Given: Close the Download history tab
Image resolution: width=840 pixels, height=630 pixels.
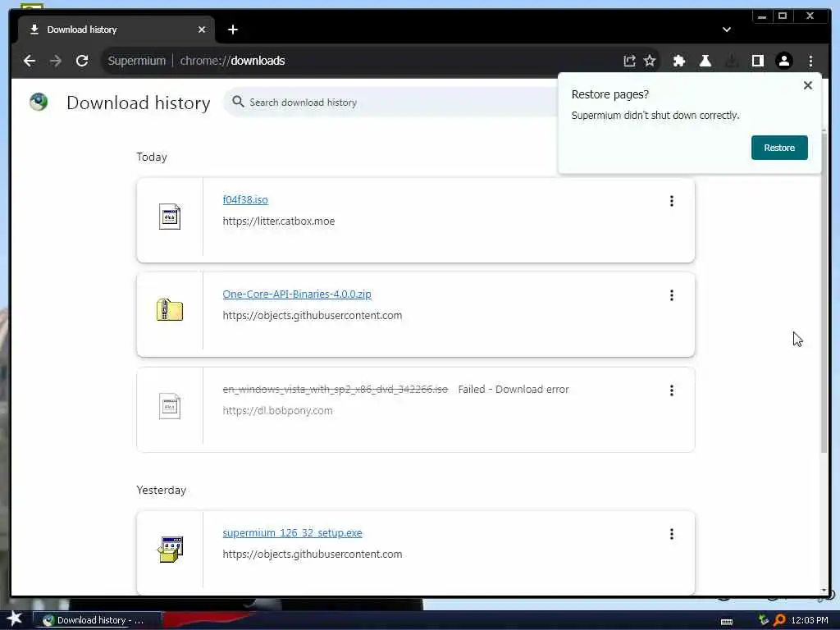Looking at the screenshot, I should coord(202,30).
